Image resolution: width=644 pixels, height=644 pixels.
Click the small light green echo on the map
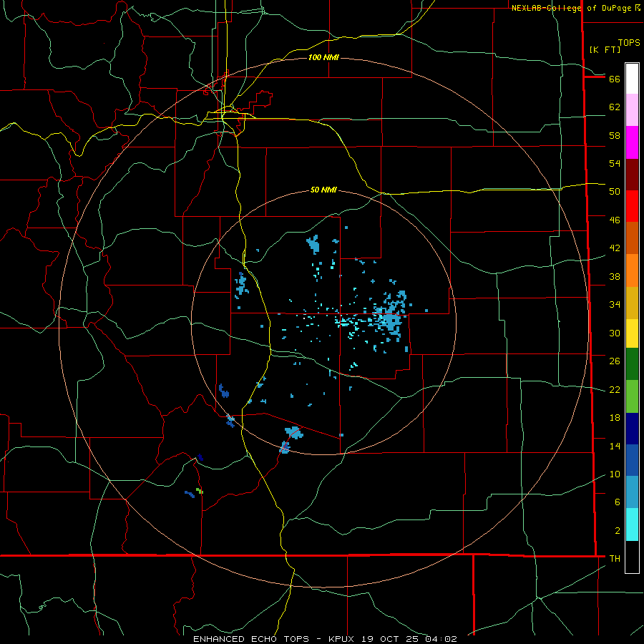(x=200, y=490)
